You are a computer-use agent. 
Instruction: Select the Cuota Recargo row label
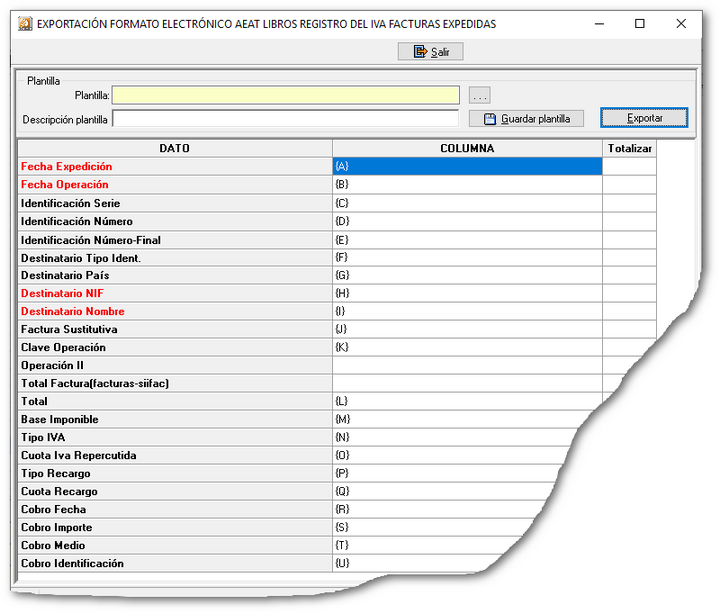pos(175,491)
